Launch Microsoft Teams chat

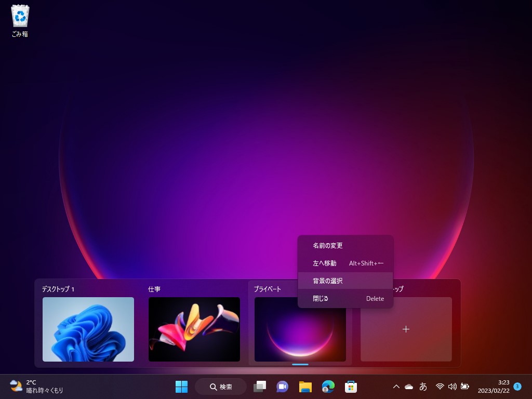pyautogui.click(x=282, y=387)
